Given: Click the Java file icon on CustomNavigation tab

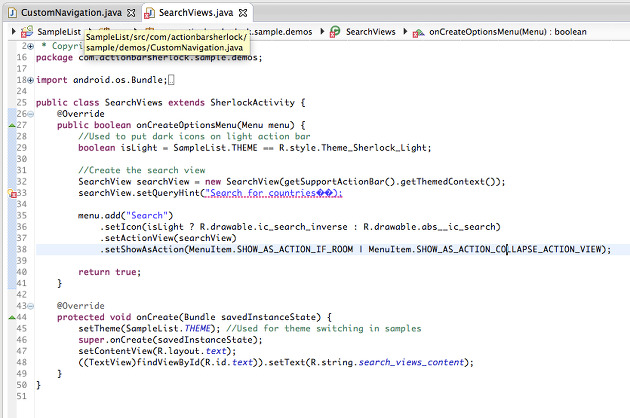Looking at the screenshot, I should click(12, 13).
